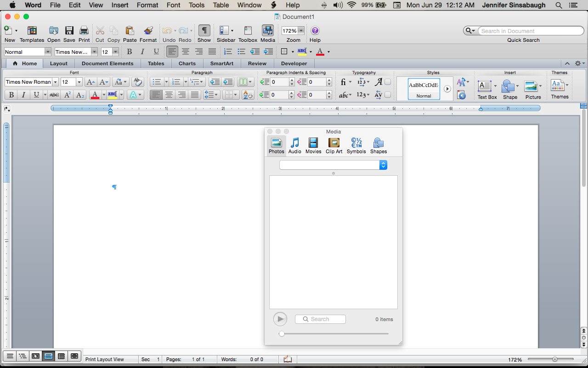Toggle Bold in the Font ribbon group
The width and height of the screenshot is (588, 368).
coord(11,95)
